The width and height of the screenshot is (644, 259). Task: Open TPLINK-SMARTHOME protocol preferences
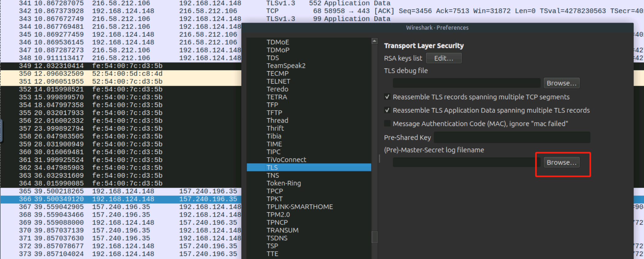pyautogui.click(x=309, y=206)
